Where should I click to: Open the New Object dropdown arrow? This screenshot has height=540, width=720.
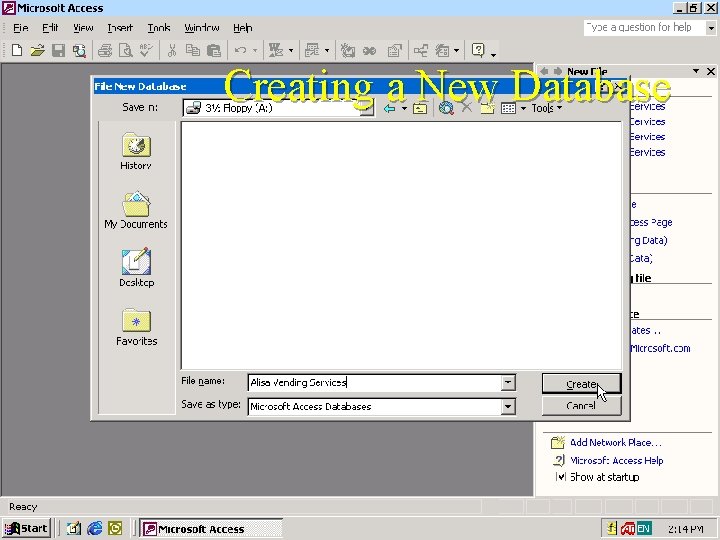coord(456,50)
